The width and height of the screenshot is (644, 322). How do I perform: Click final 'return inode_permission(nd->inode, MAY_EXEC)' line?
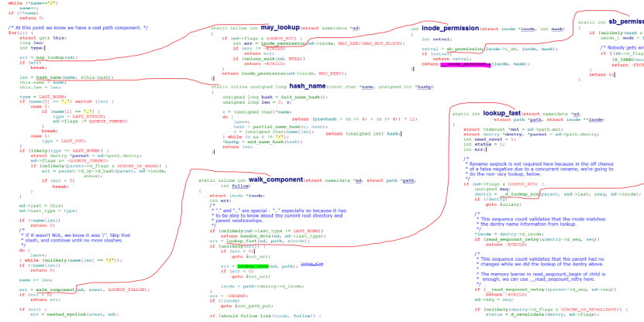tap(284, 74)
